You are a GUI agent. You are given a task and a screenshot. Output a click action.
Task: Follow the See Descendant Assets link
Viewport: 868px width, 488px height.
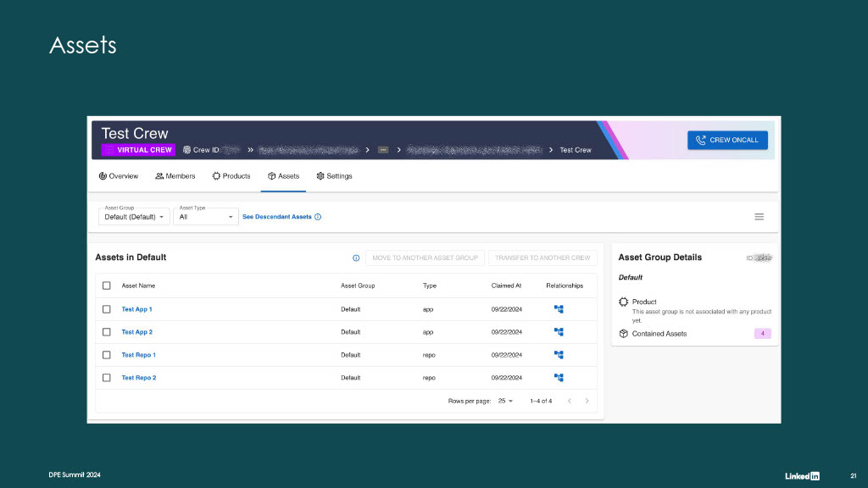point(277,217)
